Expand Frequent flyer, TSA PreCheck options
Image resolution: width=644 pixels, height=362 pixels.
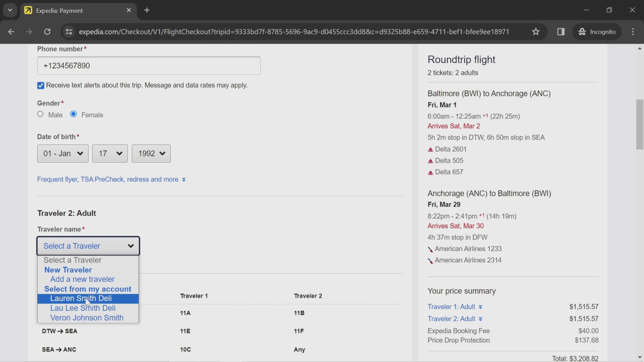tap(111, 179)
